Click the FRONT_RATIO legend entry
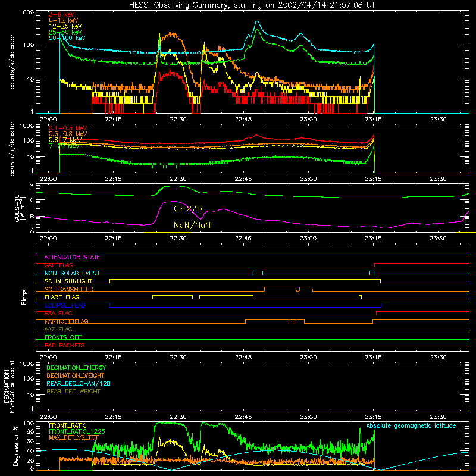 68,425
